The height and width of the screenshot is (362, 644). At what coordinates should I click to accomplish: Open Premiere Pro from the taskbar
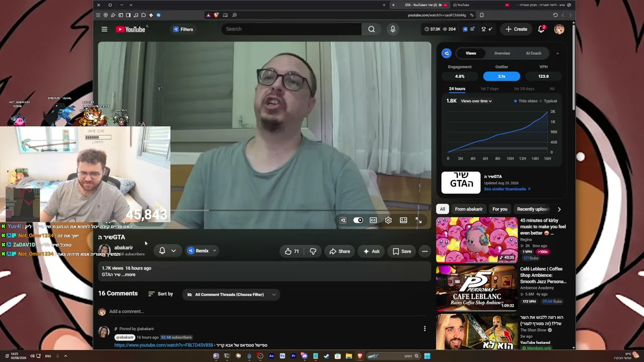[293, 356]
